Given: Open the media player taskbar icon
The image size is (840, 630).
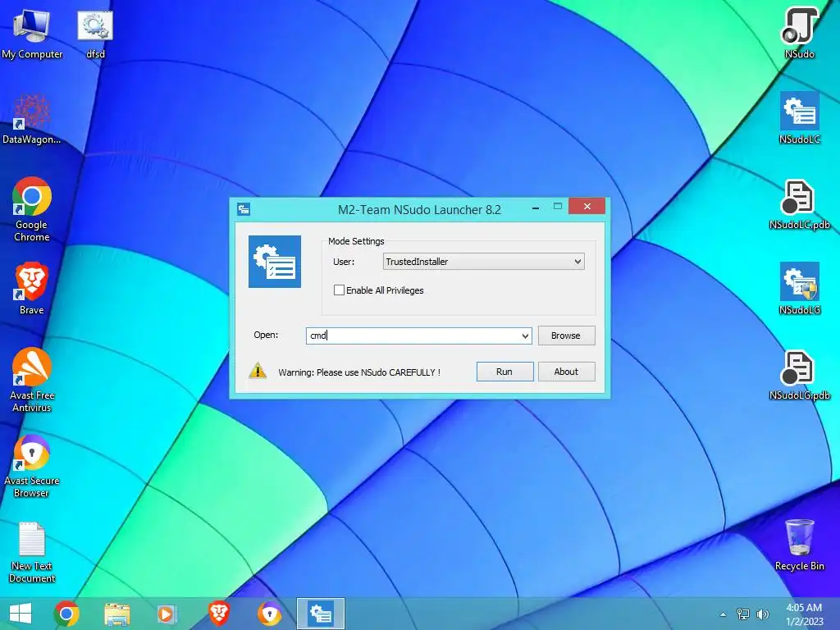Looking at the screenshot, I should (x=167, y=614).
